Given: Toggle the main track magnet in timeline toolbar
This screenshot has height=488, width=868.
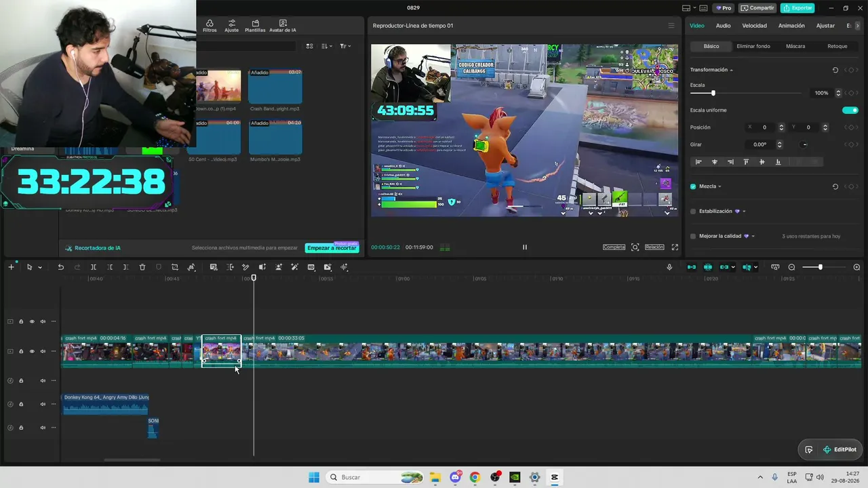Looking at the screenshot, I should pos(692,267).
